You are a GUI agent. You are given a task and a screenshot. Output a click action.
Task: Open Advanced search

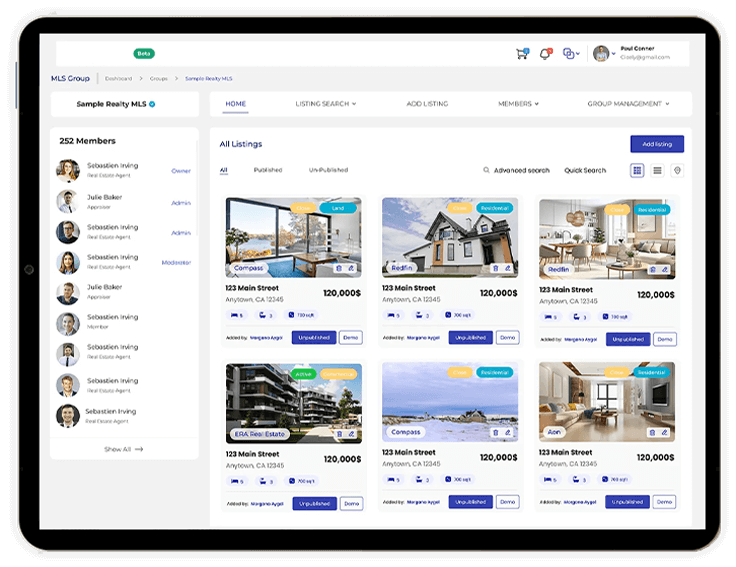pos(516,170)
